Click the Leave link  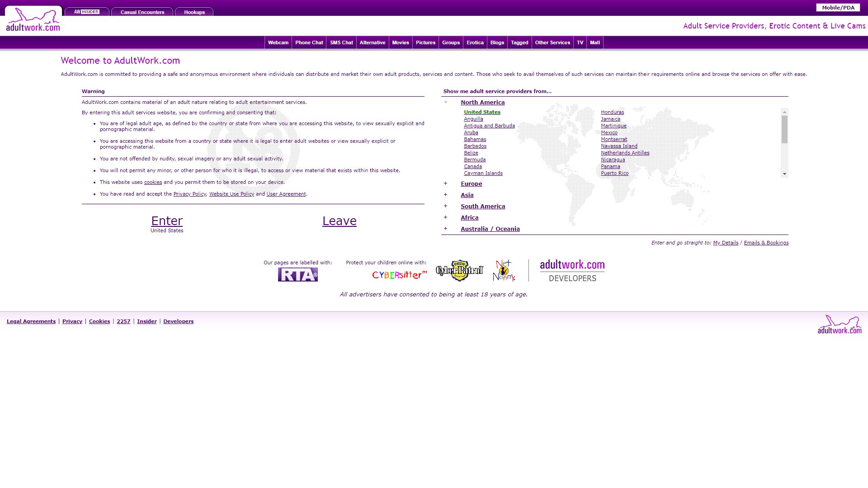pos(340,221)
